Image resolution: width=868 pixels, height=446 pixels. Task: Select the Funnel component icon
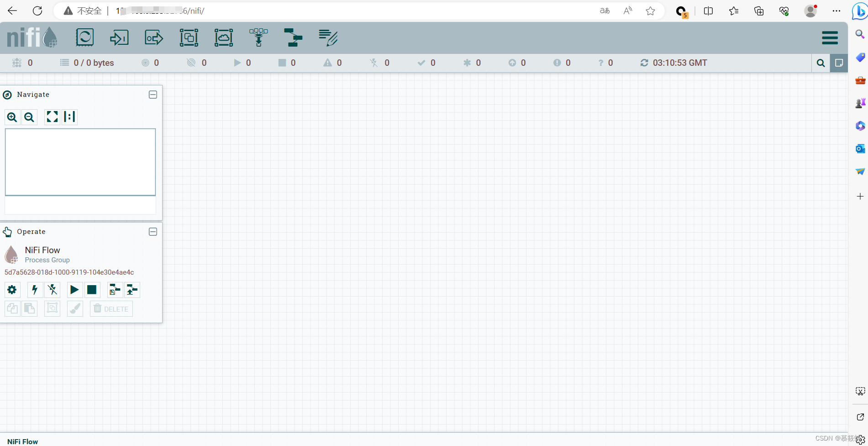tap(258, 37)
